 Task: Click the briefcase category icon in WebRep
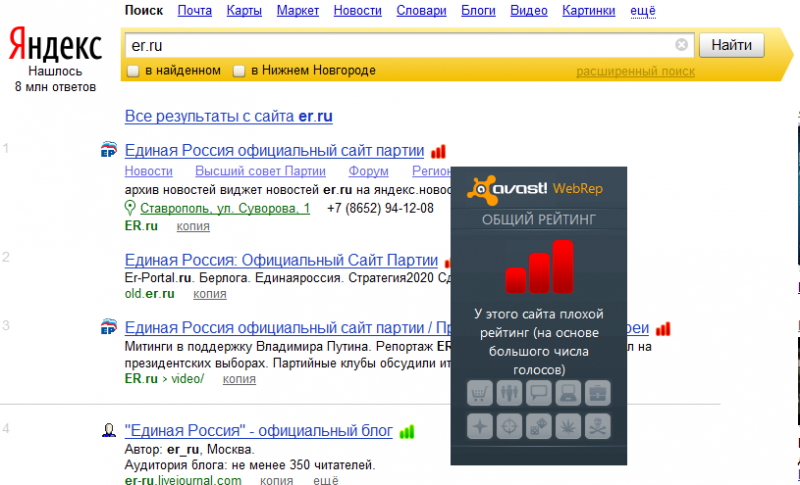598,393
